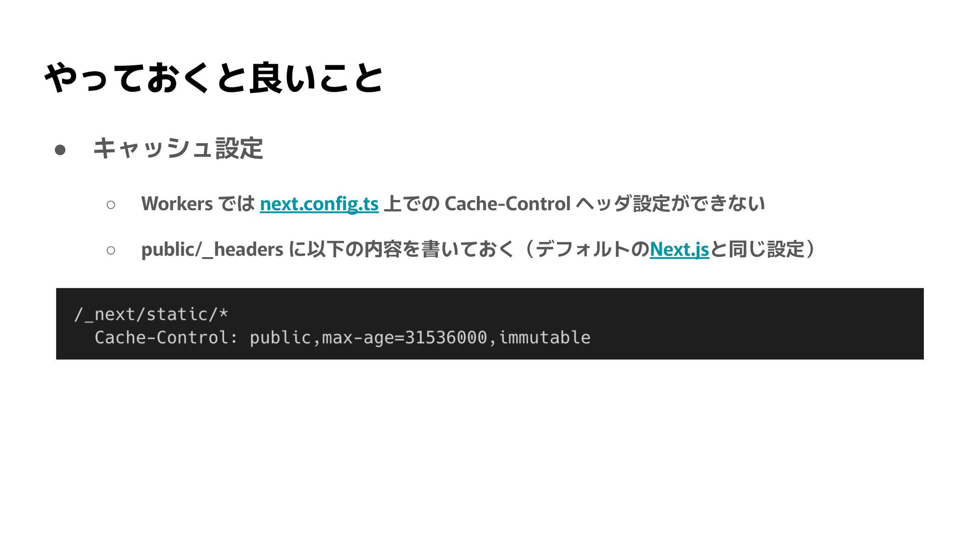Viewport: 980px width, 551px height.
Task: Click the slide title やっておくと良いこと
Action: click(214, 78)
